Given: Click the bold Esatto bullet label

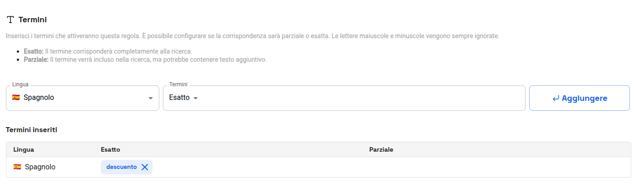Looking at the screenshot, I should (x=34, y=51).
